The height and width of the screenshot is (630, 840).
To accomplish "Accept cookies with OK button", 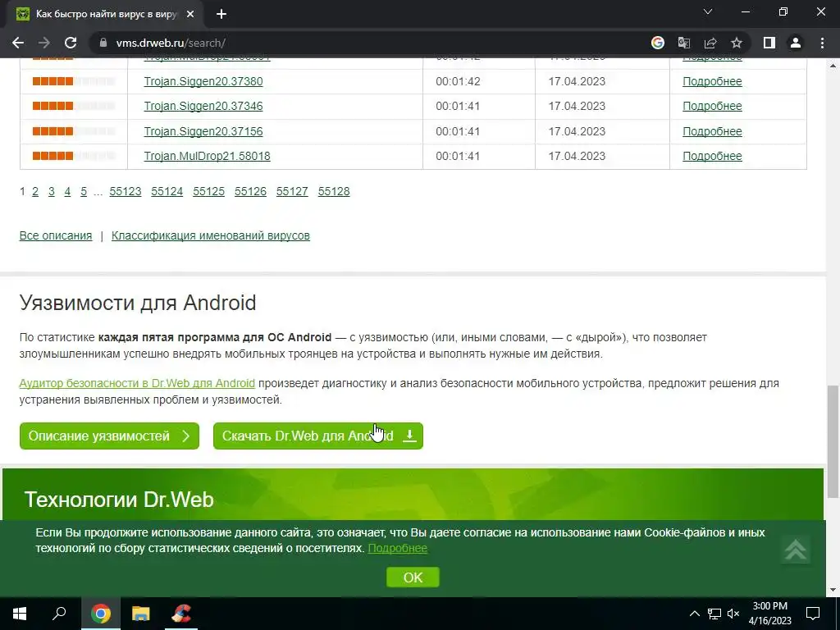I will 413,577.
